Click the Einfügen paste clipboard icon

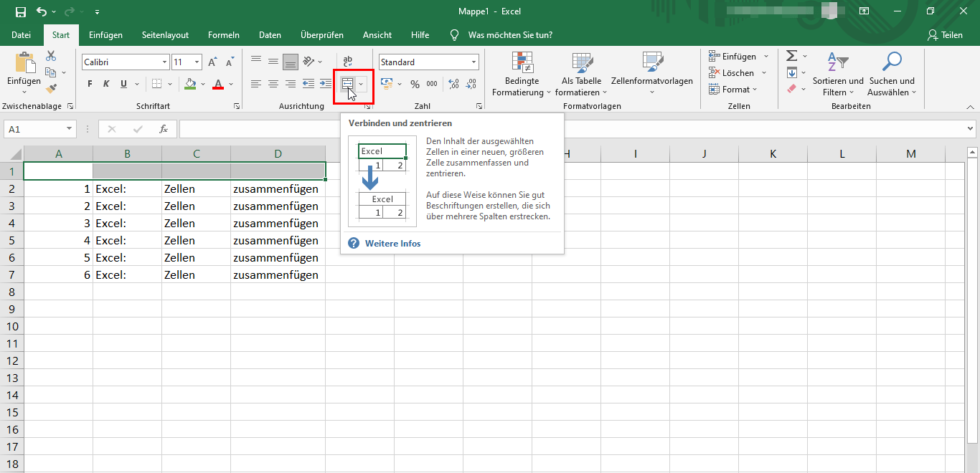[x=24, y=63]
